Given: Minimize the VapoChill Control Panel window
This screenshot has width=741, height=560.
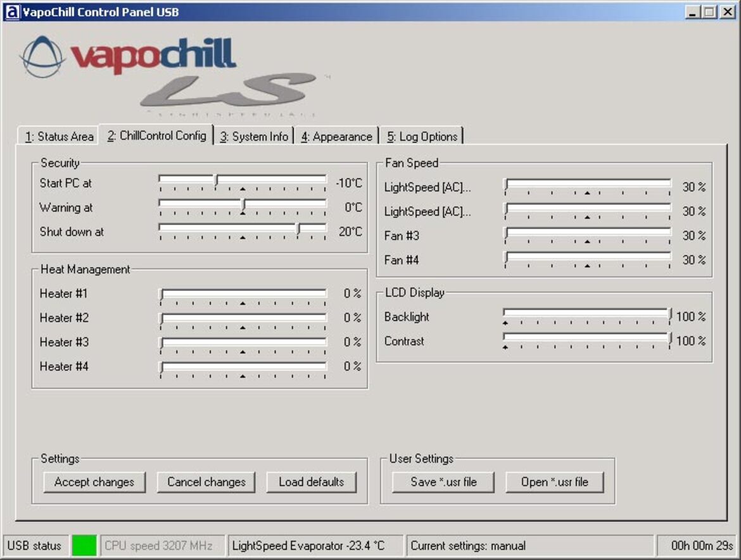Looking at the screenshot, I should pyautogui.click(x=692, y=12).
